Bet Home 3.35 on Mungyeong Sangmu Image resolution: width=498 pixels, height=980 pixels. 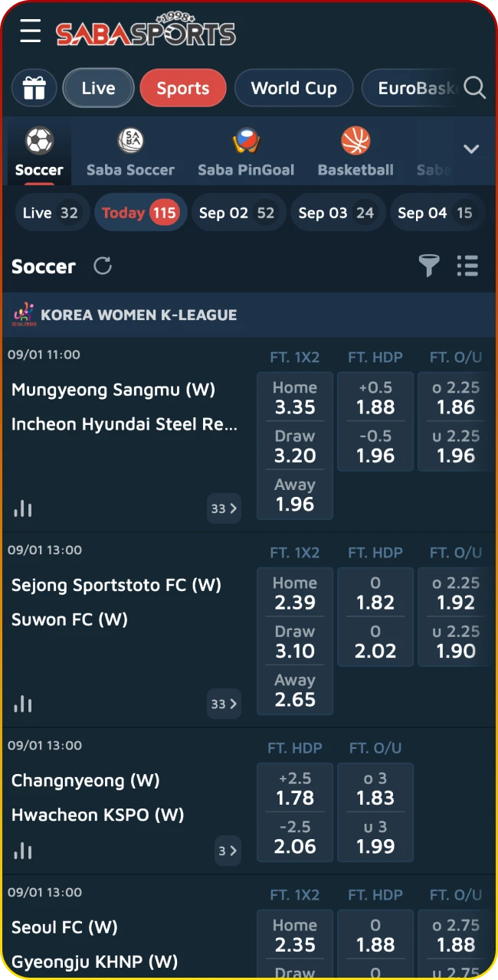[x=295, y=397]
